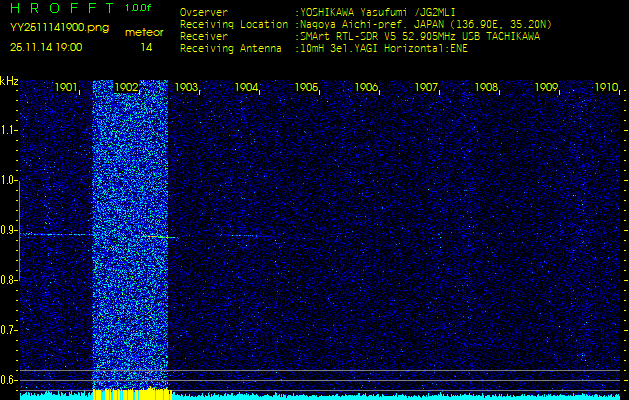
Task: Click the 1.0 kHz frequency label
Action: tap(8, 180)
